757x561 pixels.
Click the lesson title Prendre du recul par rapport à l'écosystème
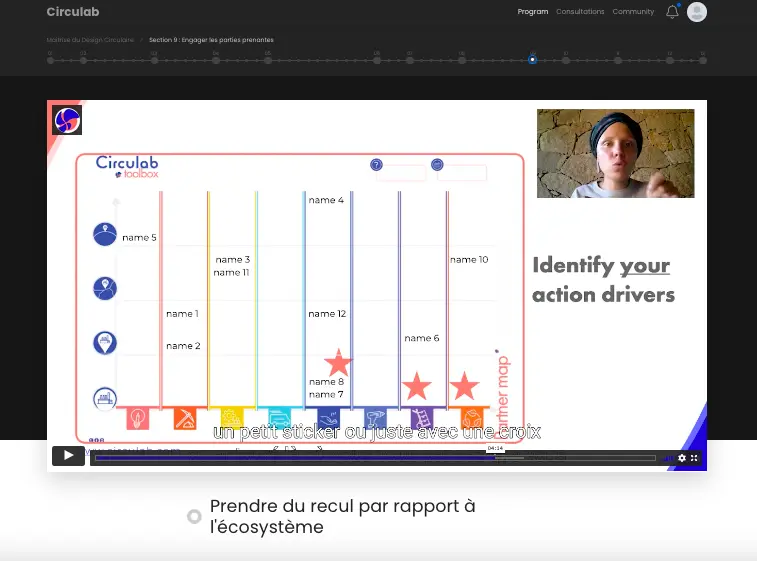pyautogui.click(x=343, y=517)
